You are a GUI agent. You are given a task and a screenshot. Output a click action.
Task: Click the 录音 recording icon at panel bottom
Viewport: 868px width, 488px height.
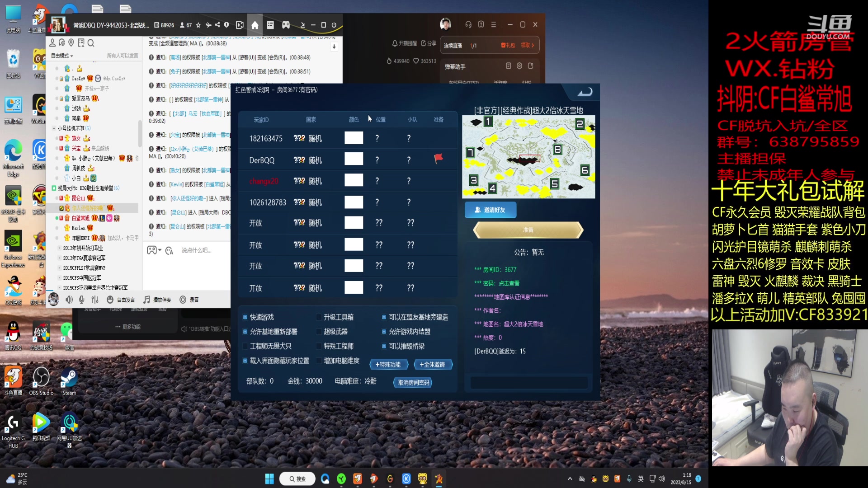pyautogui.click(x=183, y=299)
